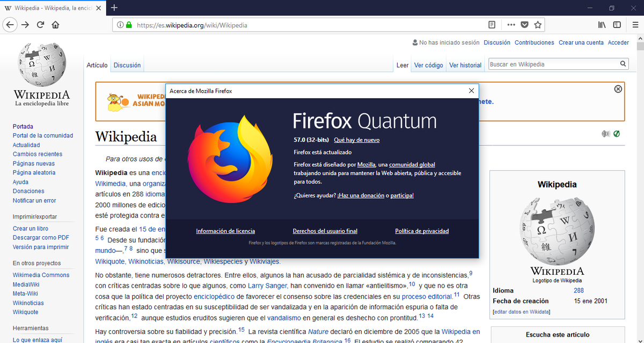Open Versión para imprimir link
Screen dimensions: 644x343
pyautogui.click(x=41, y=247)
